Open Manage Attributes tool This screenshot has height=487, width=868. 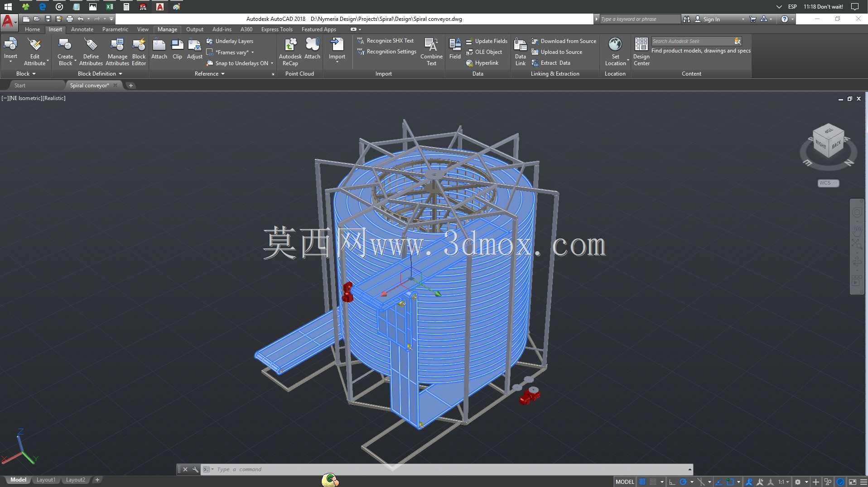coord(117,52)
